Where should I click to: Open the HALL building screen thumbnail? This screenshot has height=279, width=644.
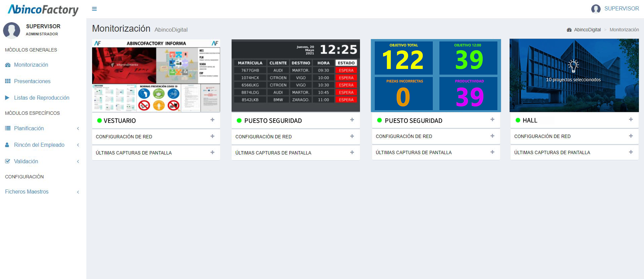pyautogui.click(x=574, y=75)
